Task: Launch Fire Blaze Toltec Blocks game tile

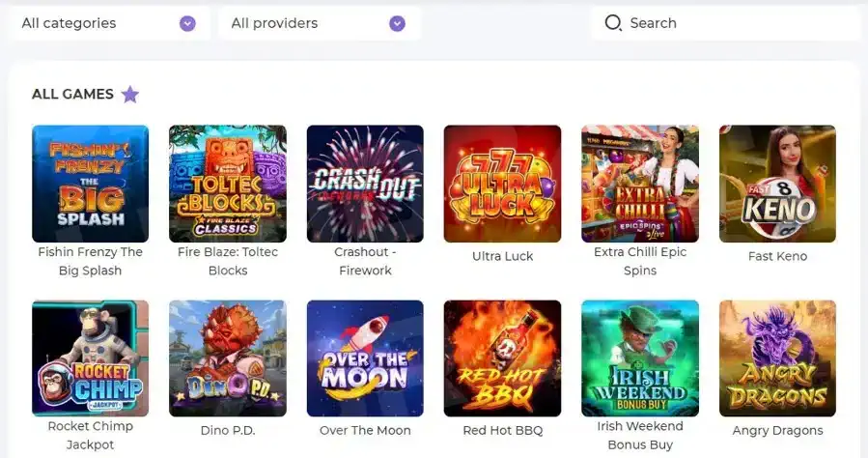Action: pos(228,184)
